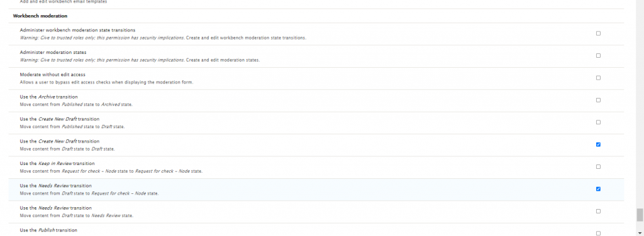
Task: Click the 'Use the Publish transition' label
Action: click(48, 230)
